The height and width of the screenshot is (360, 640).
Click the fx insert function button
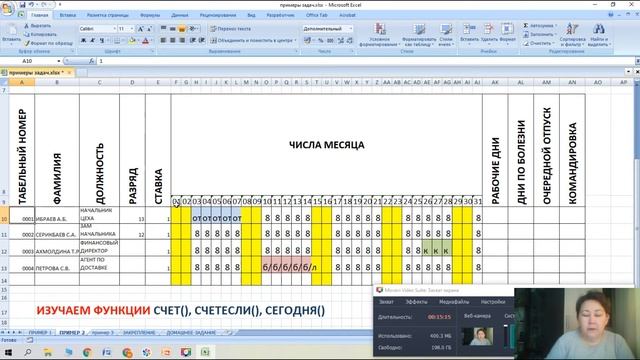(x=92, y=61)
